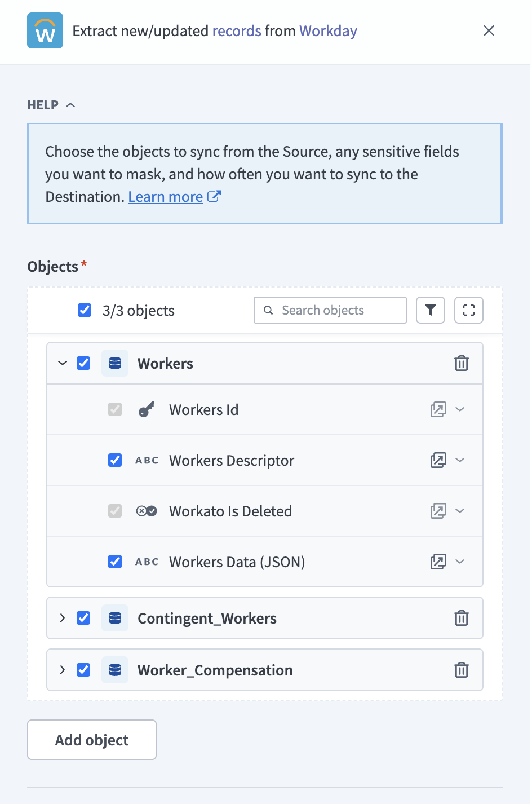Screen dimensions: 532x804
Task: Close the Extract records panel
Action: pos(489,30)
